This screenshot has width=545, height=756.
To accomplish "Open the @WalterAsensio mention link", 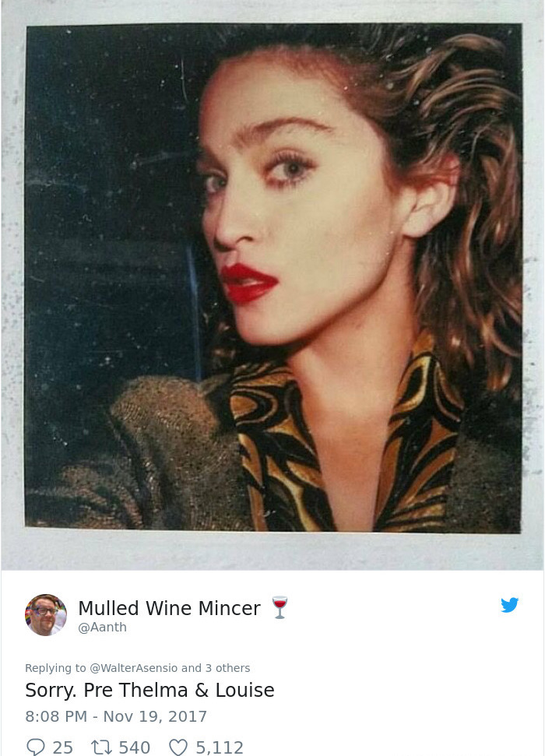I will 134,668.
